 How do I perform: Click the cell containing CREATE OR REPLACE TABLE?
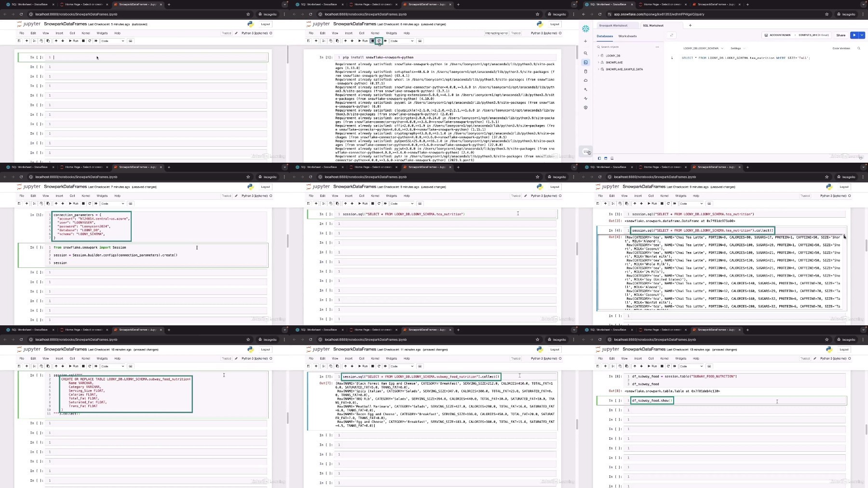tap(157, 394)
